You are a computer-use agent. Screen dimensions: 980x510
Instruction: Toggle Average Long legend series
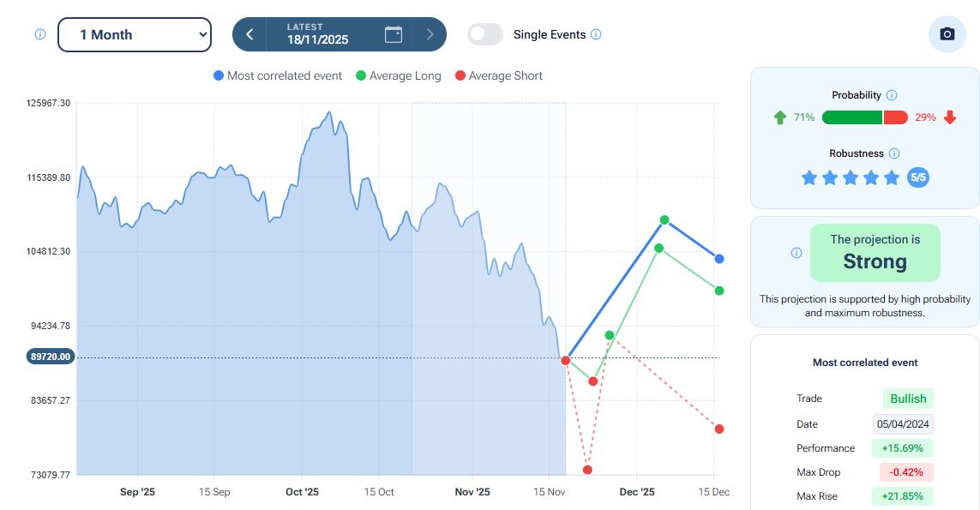399,75
